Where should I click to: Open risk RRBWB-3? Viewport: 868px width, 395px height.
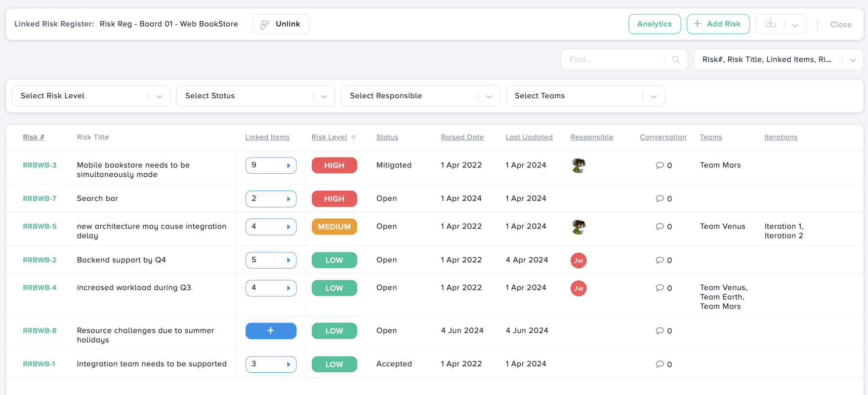click(x=40, y=165)
